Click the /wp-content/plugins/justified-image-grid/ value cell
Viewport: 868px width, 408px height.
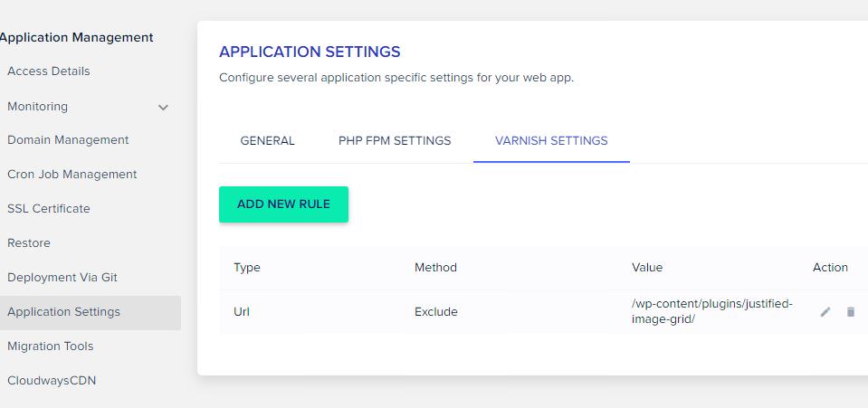tap(712, 312)
